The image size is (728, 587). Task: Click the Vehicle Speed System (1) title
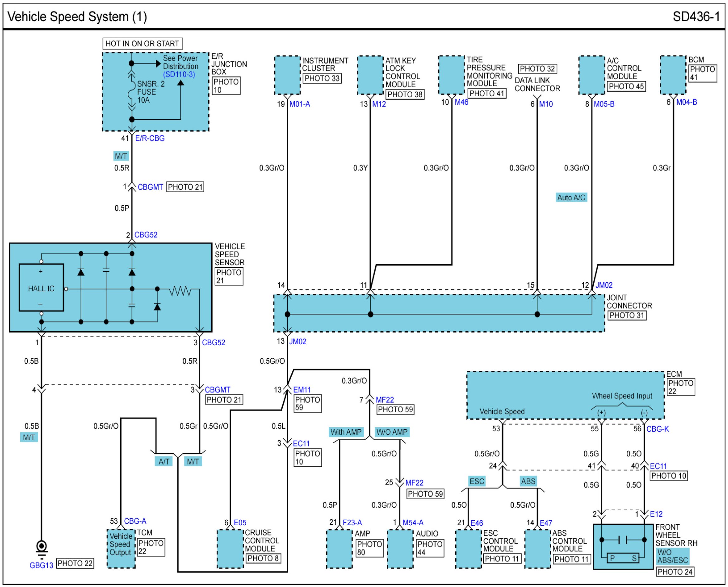(77, 17)
